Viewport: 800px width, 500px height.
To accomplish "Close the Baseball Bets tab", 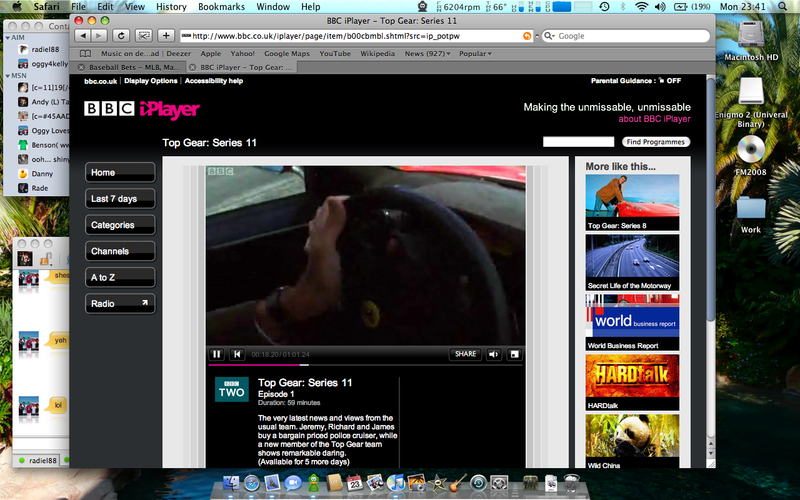I will (x=81, y=67).
